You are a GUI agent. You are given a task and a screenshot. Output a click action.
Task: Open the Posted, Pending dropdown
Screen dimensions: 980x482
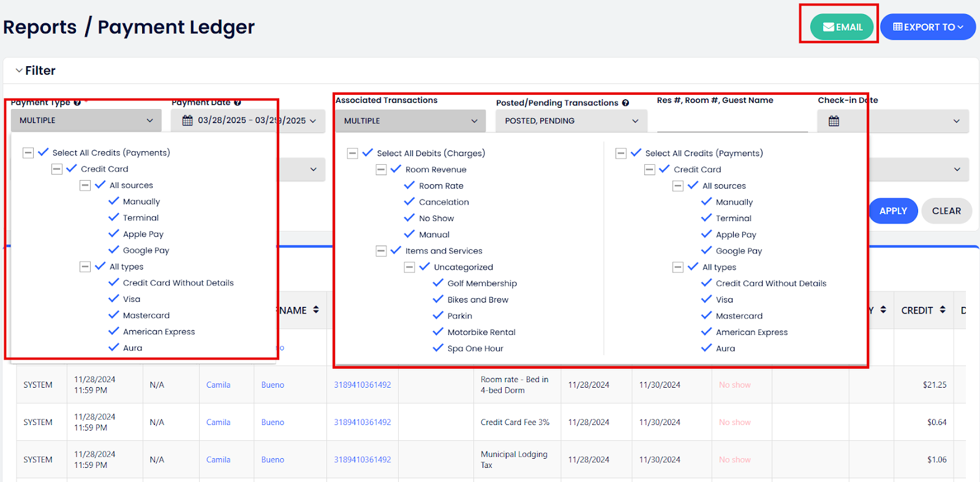(x=571, y=121)
